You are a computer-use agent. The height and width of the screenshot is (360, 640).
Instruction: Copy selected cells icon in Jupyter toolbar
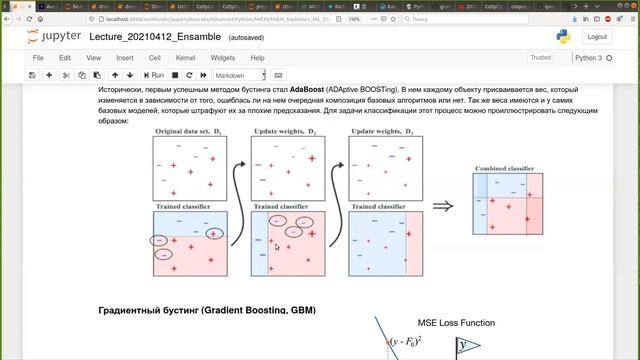pyautogui.click(x=82, y=75)
